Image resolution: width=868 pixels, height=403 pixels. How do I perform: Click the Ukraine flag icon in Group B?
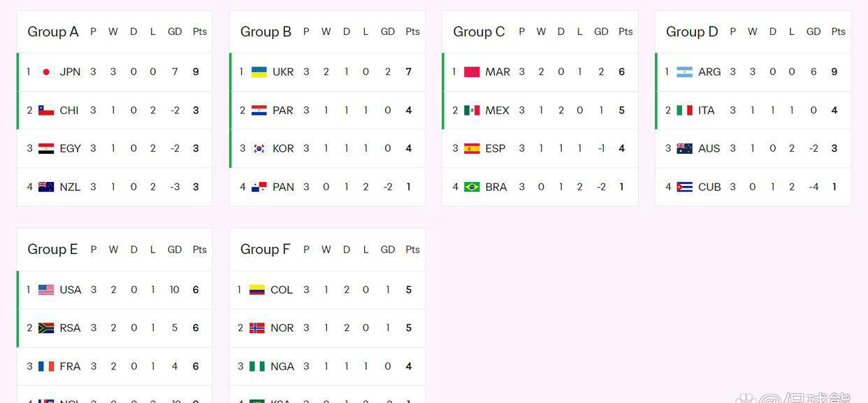point(259,72)
